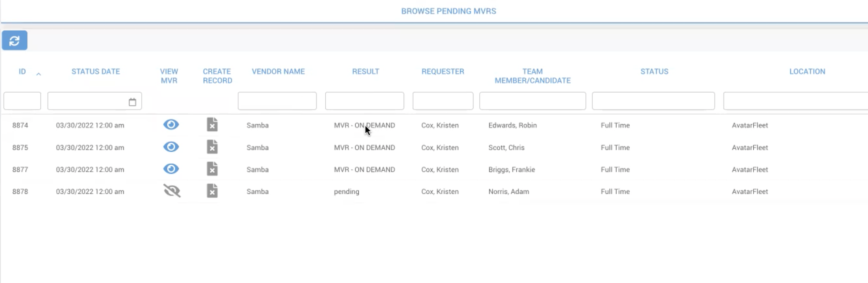
Task: Click Cox, Kristen in row 8875
Action: (x=440, y=147)
